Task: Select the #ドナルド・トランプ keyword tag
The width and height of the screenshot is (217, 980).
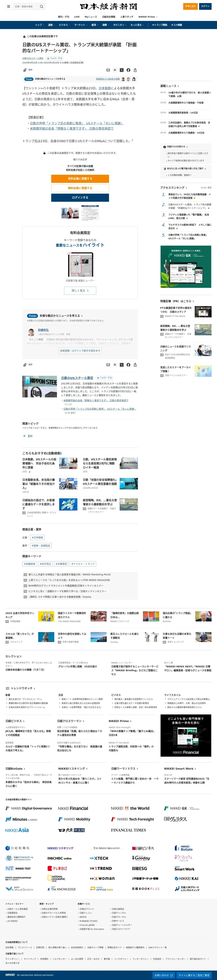Action: [83, 564]
